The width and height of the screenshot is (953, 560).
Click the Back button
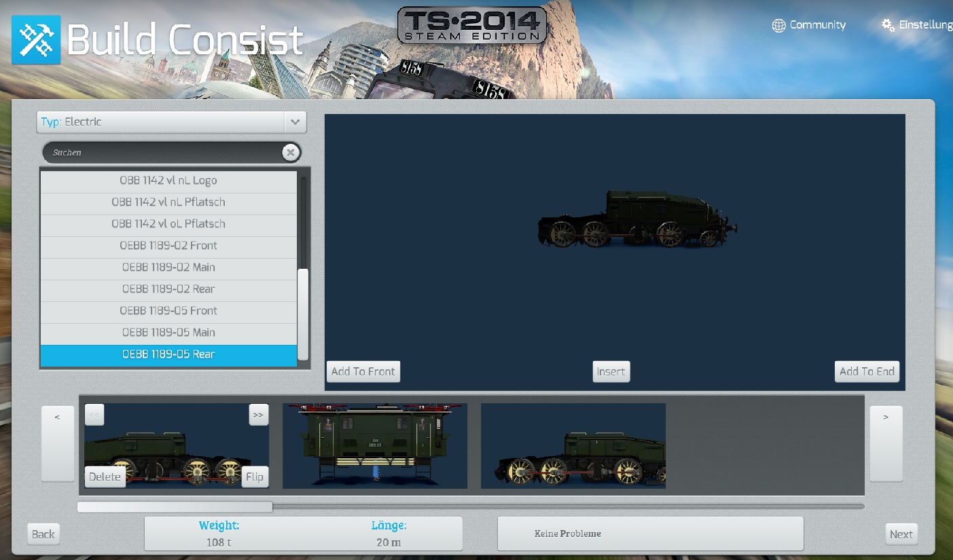(x=43, y=534)
